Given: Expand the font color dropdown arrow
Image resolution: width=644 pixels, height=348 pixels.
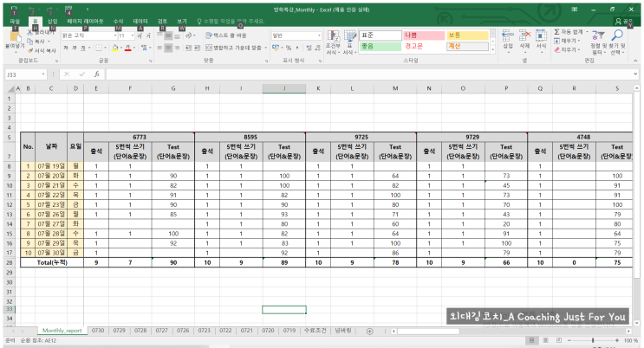Looking at the screenshot, I should (134, 48).
